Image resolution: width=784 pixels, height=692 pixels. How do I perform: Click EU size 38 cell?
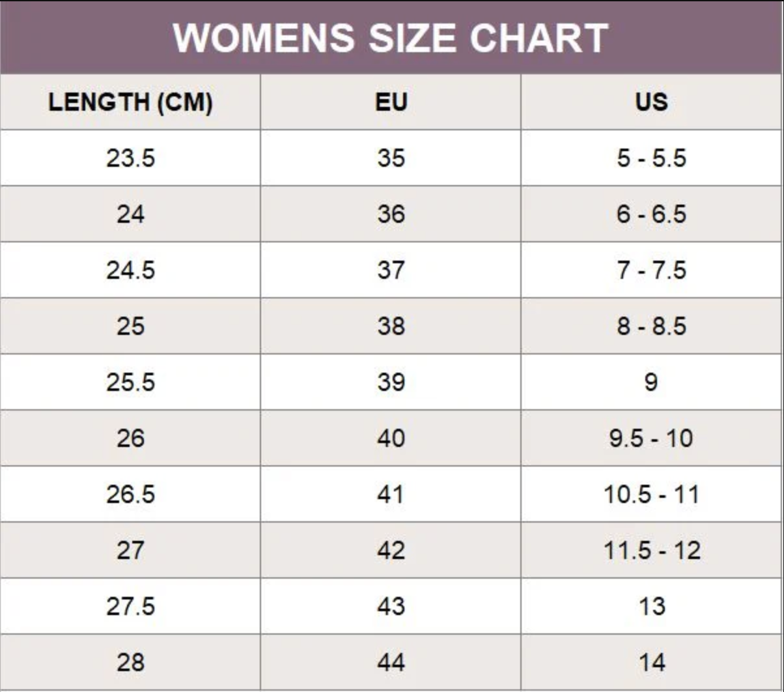pyautogui.click(x=391, y=326)
